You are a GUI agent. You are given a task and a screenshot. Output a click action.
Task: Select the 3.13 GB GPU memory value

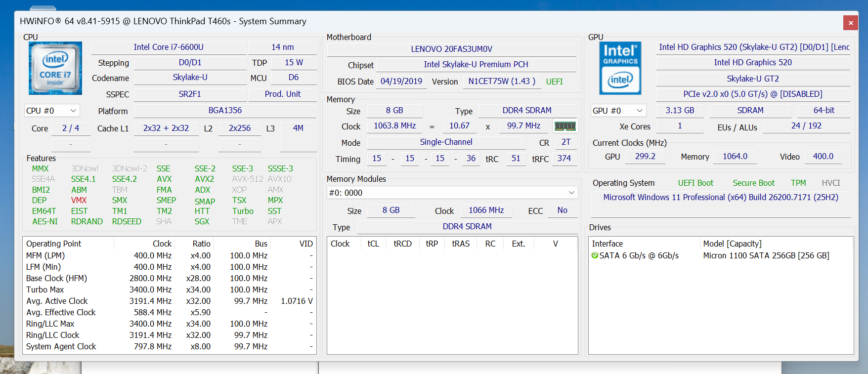pyautogui.click(x=680, y=111)
